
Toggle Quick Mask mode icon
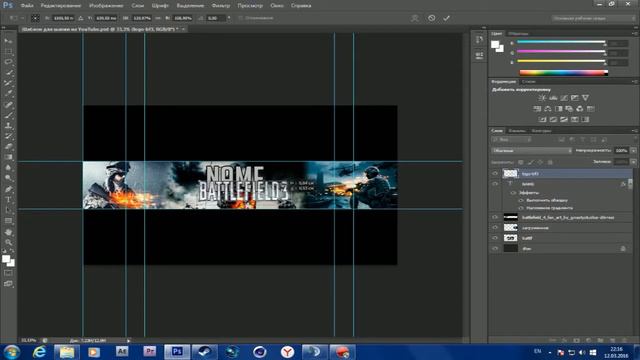point(8,273)
